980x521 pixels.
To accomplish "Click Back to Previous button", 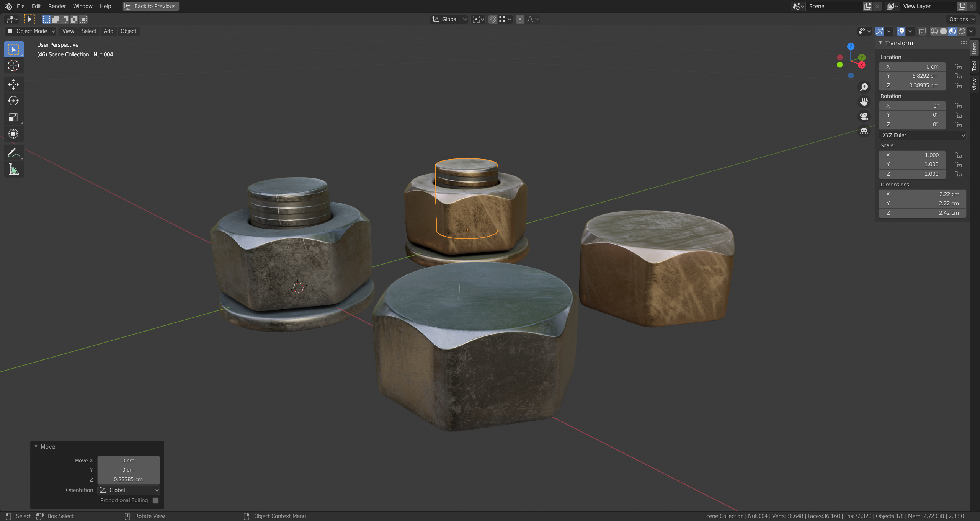I will click(151, 6).
